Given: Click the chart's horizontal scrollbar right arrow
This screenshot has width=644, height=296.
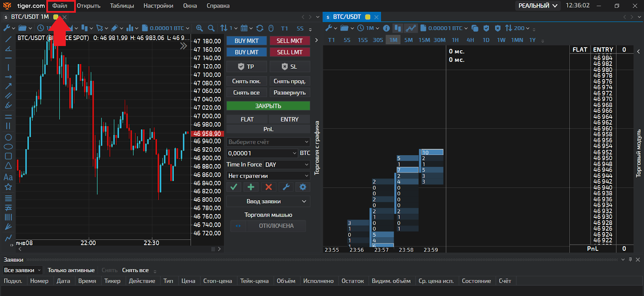Looking at the screenshot, I should point(219,249).
